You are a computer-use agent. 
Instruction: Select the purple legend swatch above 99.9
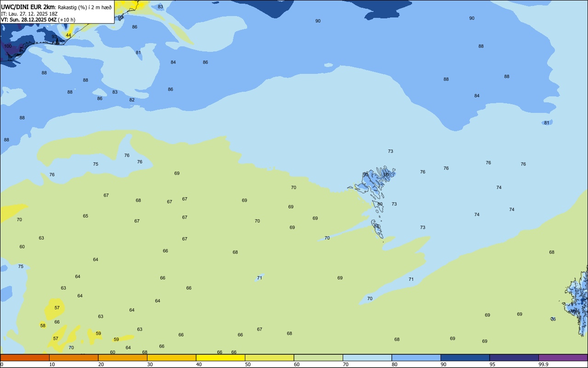tap(563, 357)
